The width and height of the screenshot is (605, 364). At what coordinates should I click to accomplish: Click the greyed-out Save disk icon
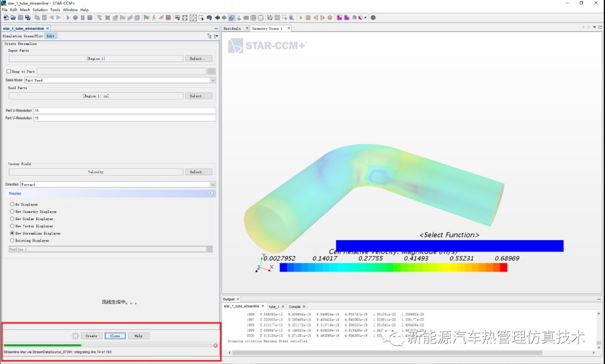coord(21,17)
